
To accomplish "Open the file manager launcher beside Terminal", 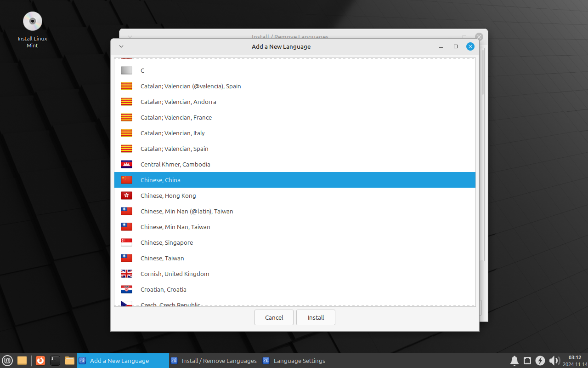I will click(70, 361).
